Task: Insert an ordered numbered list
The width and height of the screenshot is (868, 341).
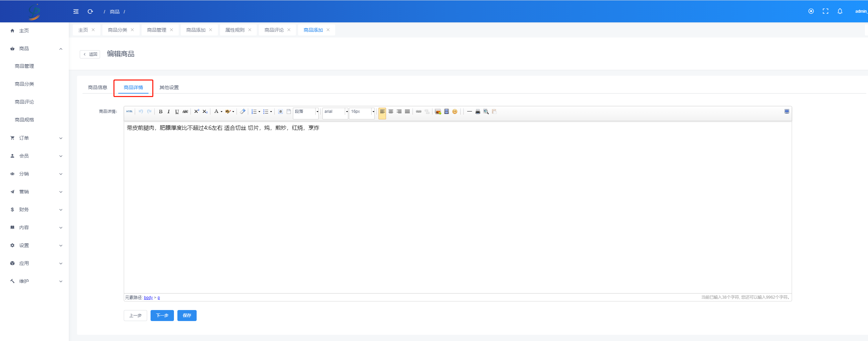Action: (254, 111)
